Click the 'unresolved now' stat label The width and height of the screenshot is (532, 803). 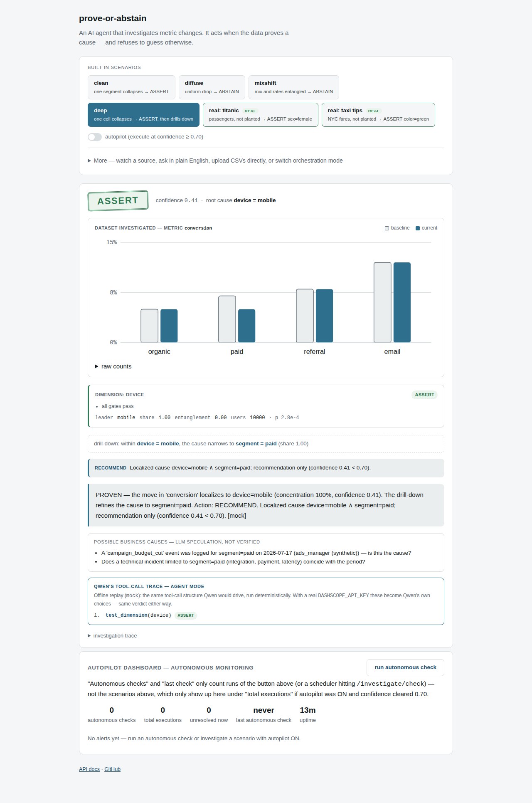point(209,720)
